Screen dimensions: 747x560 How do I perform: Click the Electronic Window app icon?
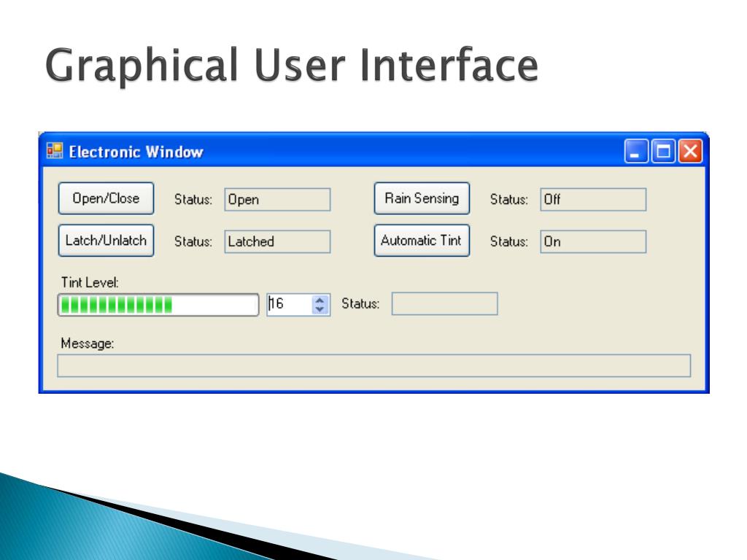point(54,151)
